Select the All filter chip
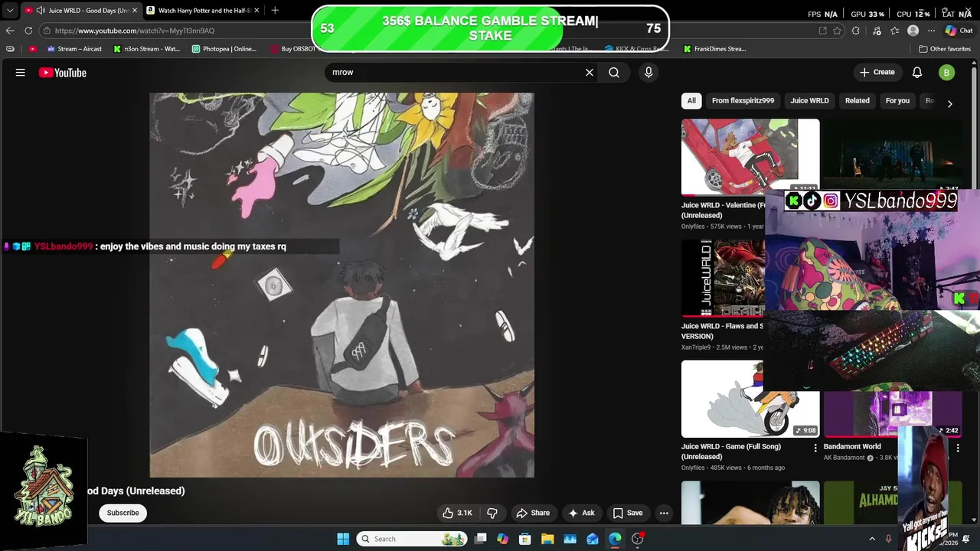This screenshot has width=980, height=551. (x=691, y=100)
